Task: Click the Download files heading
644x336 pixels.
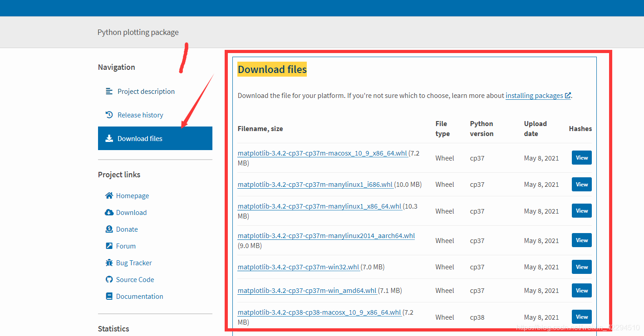Action: click(272, 69)
